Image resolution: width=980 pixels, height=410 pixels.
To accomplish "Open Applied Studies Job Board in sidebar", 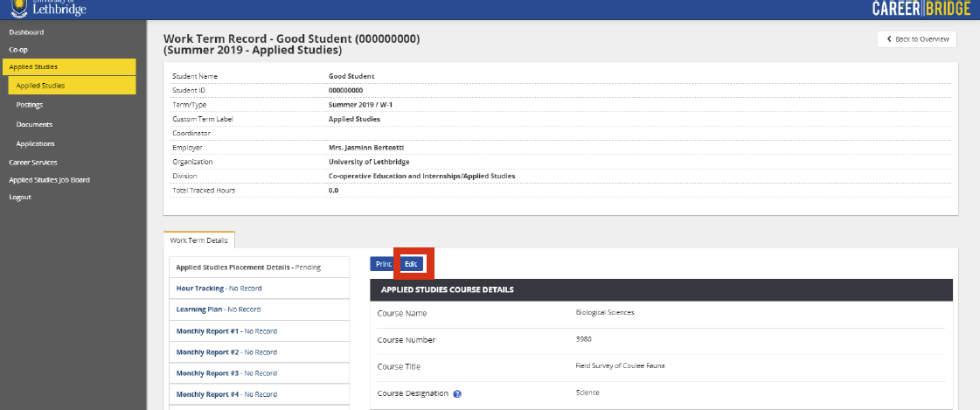I will point(49,180).
